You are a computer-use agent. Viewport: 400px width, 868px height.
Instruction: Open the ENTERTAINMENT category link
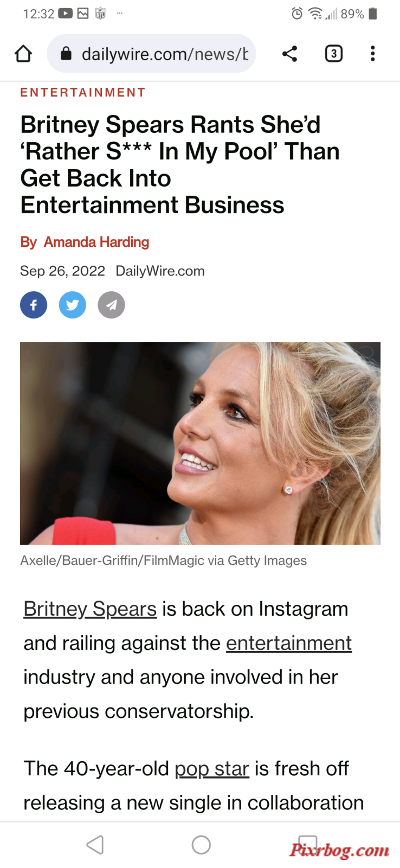point(83,92)
